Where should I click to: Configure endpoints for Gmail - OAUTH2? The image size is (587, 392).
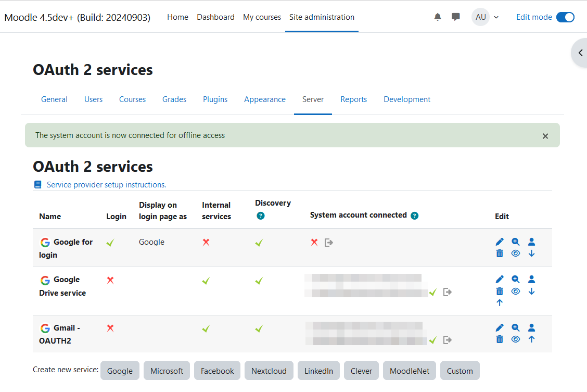(516, 328)
